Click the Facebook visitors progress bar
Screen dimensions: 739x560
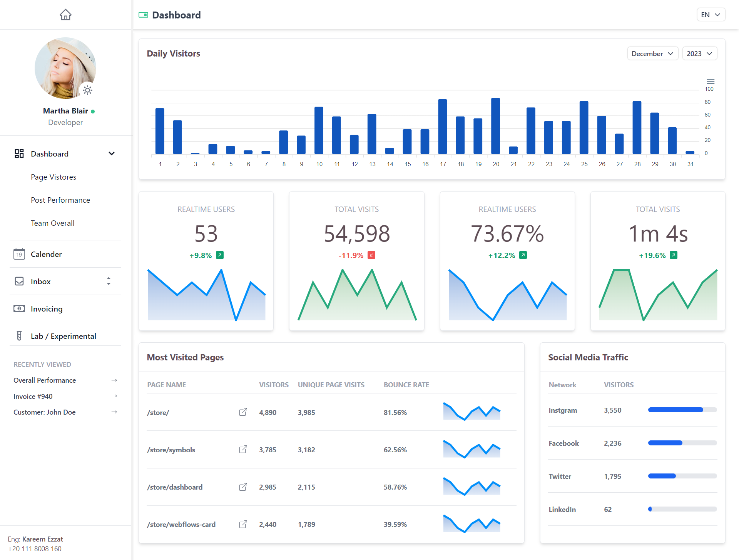pyautogui.click(x=682, y=443)
